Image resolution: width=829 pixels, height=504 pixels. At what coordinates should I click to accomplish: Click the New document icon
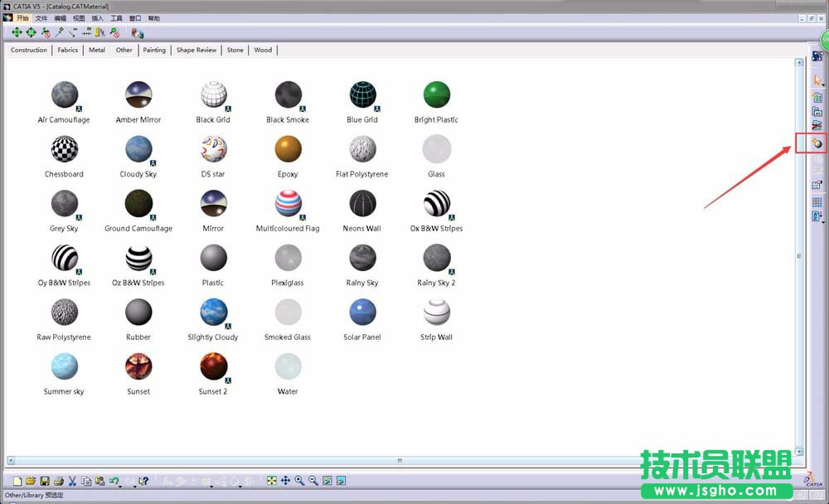coord(17,481)
